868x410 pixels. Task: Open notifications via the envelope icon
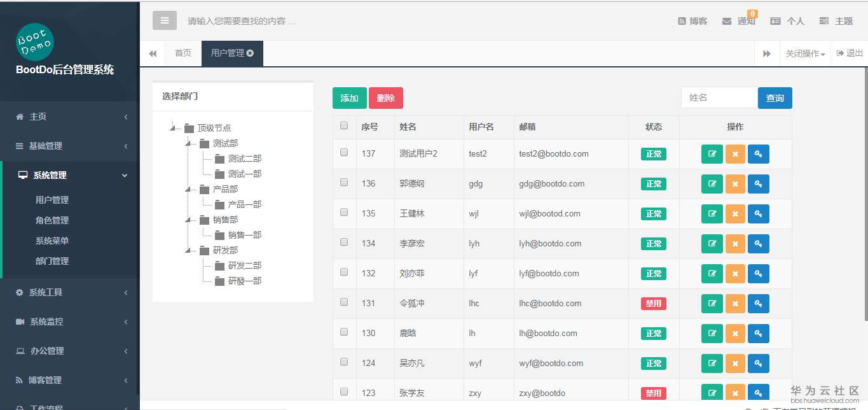727,20
